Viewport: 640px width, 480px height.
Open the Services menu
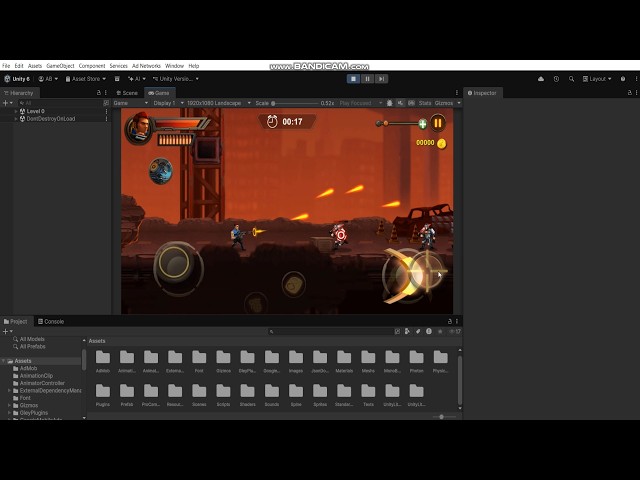coord(118,66)
